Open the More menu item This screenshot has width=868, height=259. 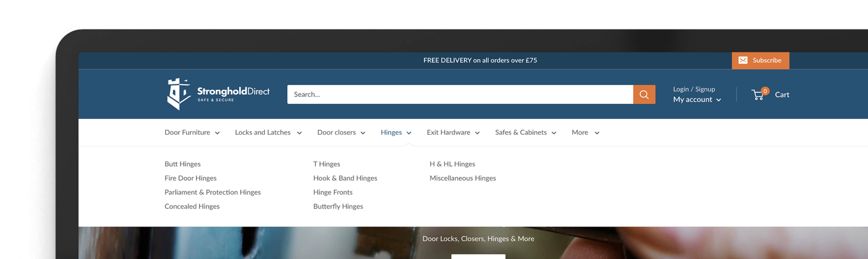tap(580, 132)
